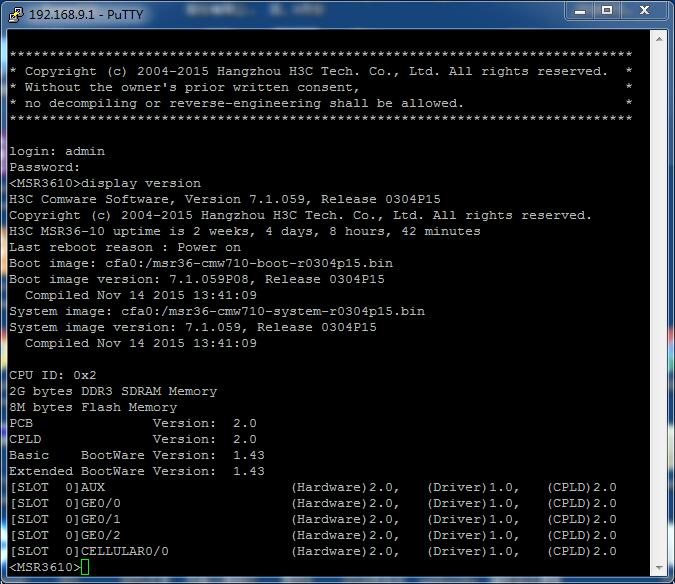
Task: Click the 'display version' command text
Action: (141, 184)
